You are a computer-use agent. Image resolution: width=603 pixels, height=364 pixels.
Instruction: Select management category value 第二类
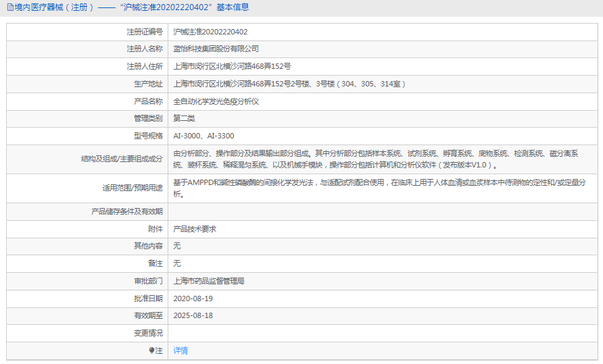click(184, 118)
